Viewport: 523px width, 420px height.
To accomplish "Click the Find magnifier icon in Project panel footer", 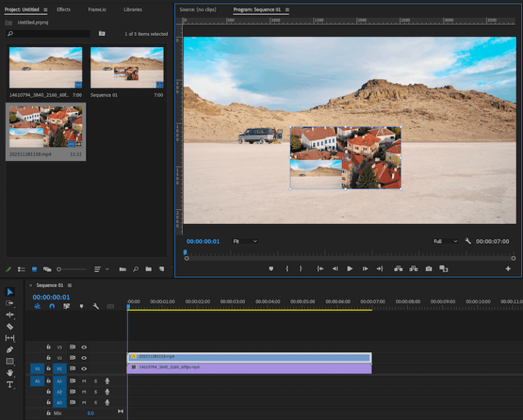I will 136,269.
